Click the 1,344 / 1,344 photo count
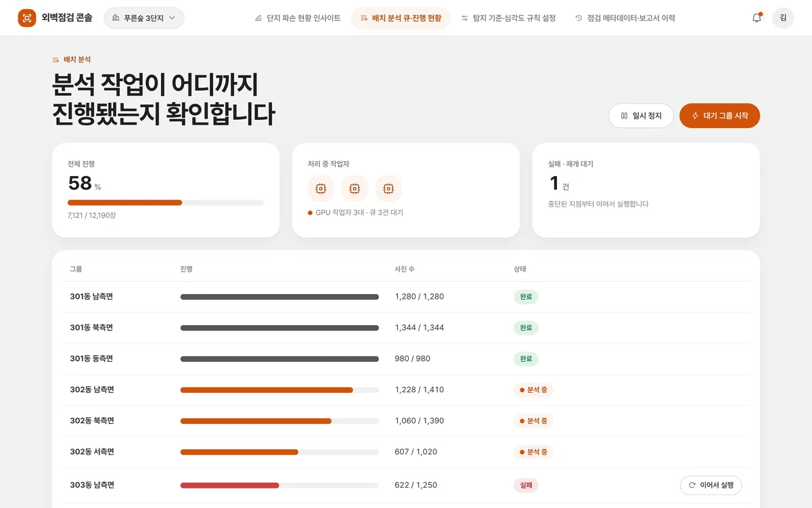This screenshot has width=812, height=508. point(420,328)
